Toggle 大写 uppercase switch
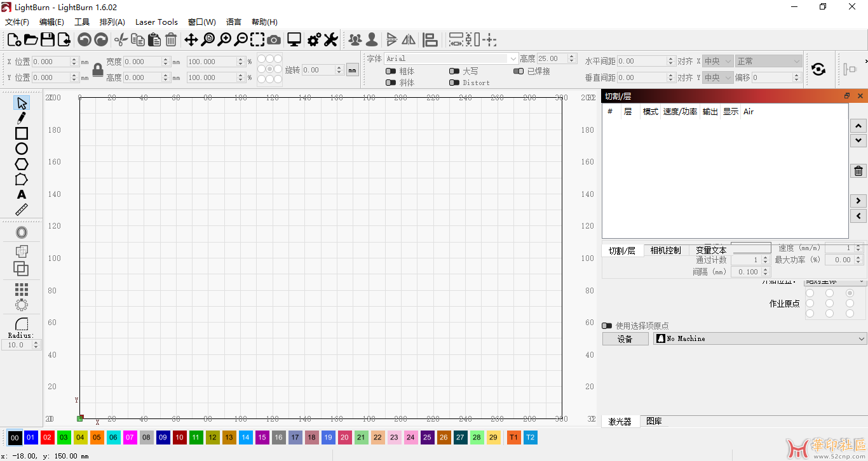 click(x=454, y=72)
